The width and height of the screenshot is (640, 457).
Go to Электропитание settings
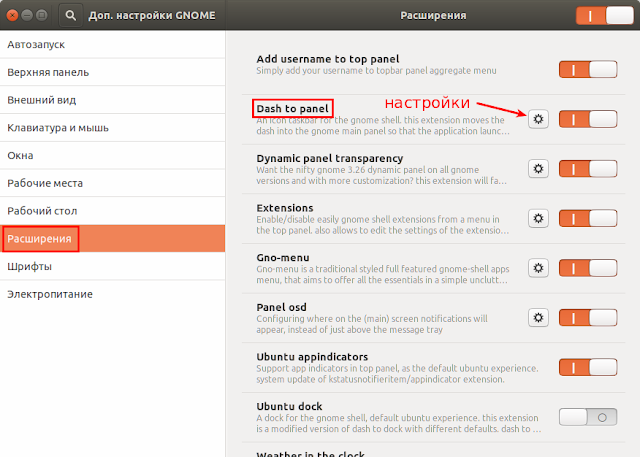[112, 294]
